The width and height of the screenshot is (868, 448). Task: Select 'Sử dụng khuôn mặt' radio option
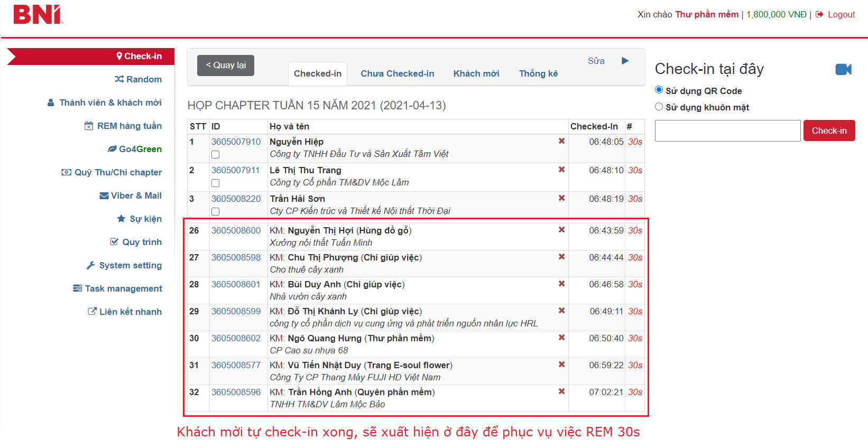coord(659,107)
